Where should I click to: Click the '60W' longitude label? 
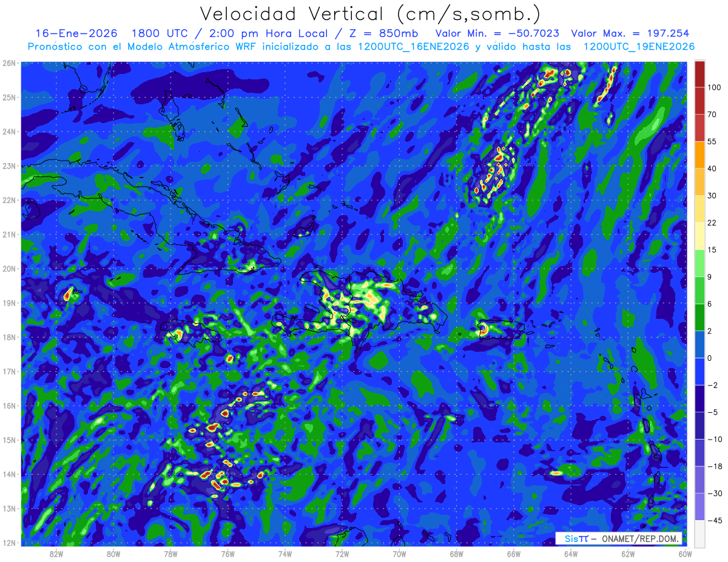tap(685, 554)
